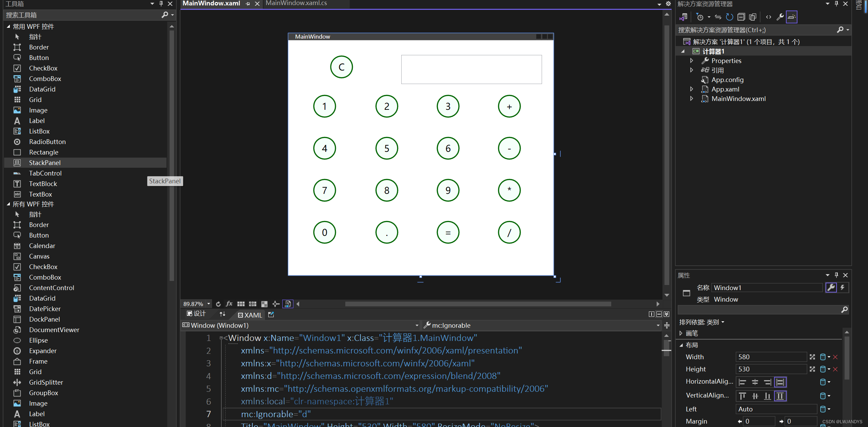
Task: Click the Width value field 580
Action: 771,357
